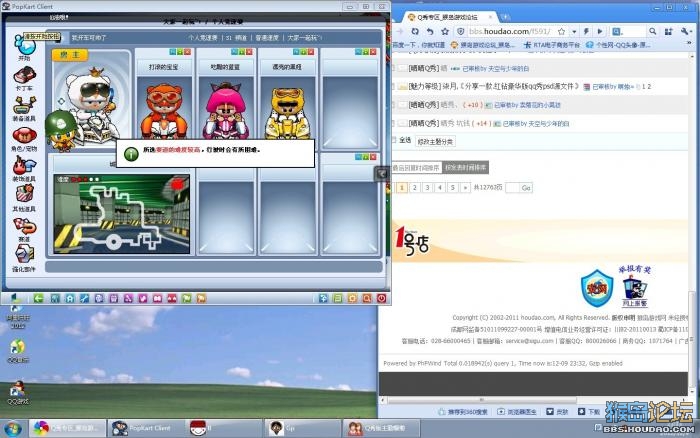
Task: Select the left time sort tab in forum
Action: [416, 167]
